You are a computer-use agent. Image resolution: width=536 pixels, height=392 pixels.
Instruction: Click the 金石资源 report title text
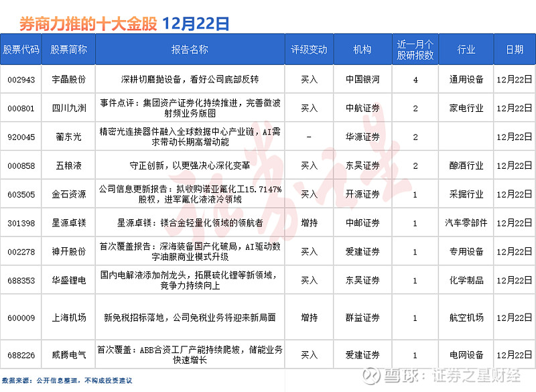pyautogui.click(x=191, y=194)
